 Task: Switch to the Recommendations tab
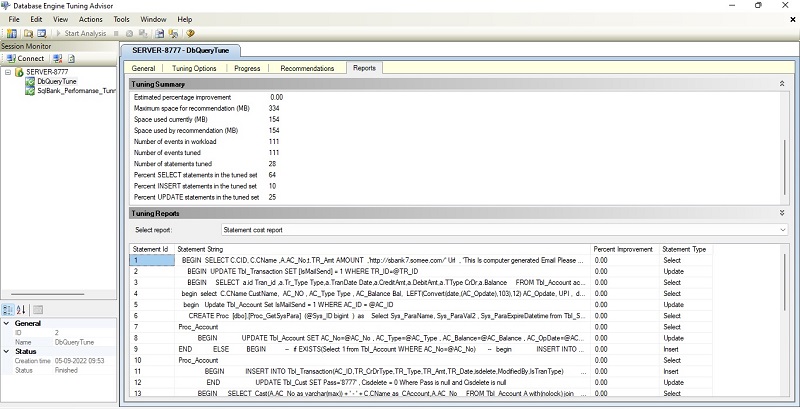tap(307, 68)
